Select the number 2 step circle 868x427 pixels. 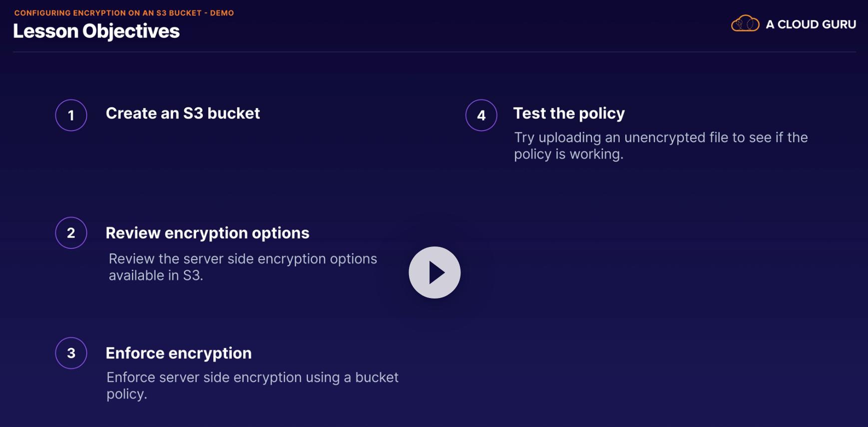click(71, 233)
